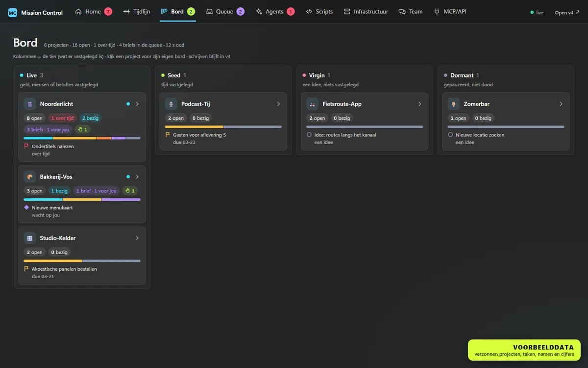Click the Bakkerij-Vos hand-count chip
Screen dimensions: 588x368
[x=130, y=191]
